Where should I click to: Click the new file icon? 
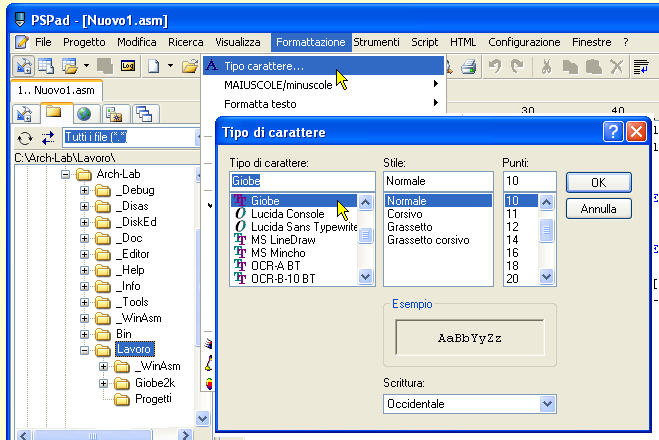[x=154, y=66]
